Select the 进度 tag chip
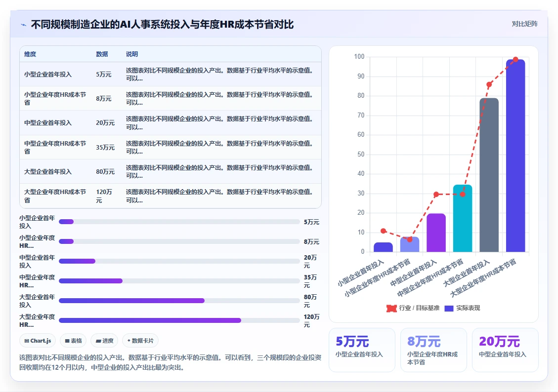This screenshot has width=558, height=392. tap(104, 341)
